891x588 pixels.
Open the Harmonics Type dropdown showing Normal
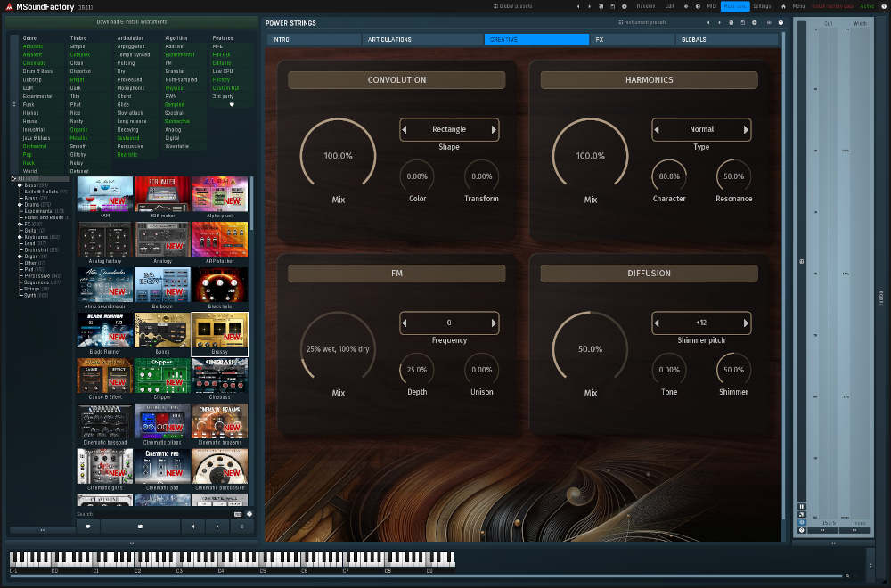tap(700, 129)
